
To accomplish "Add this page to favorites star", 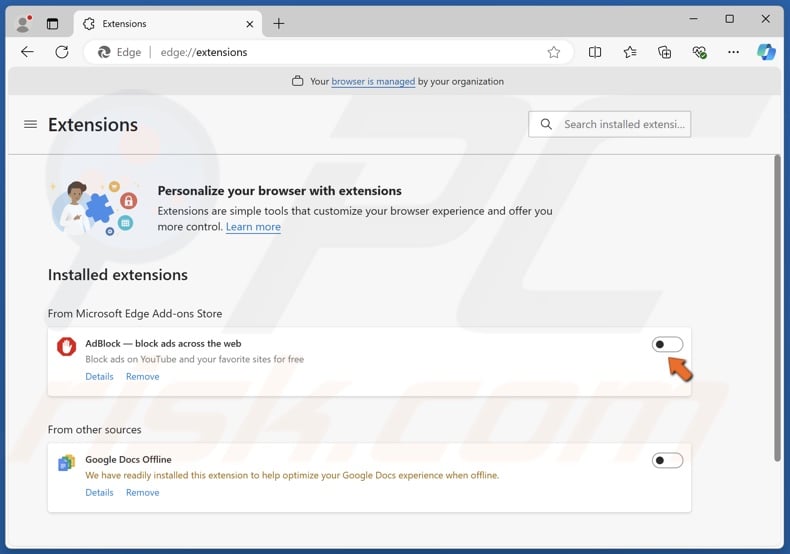I will pyautogui.click(x=554, y=52).
